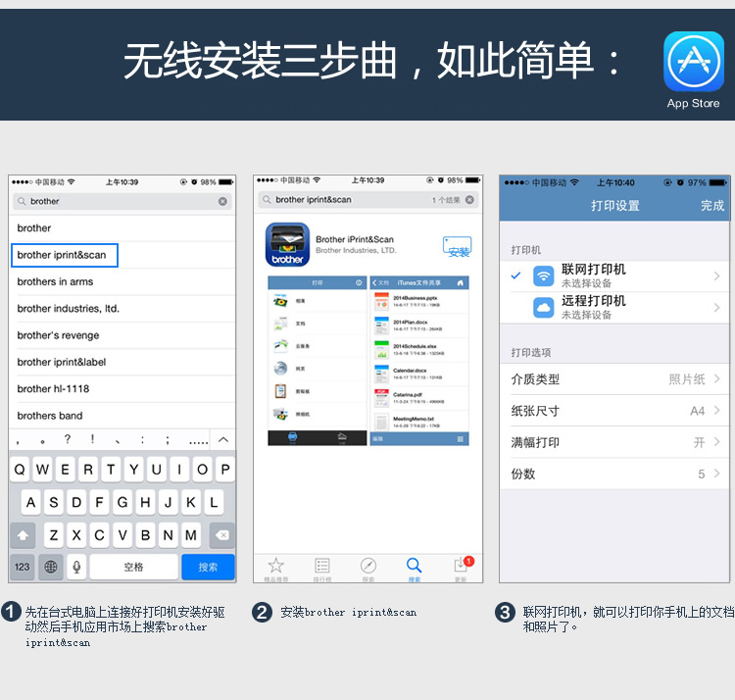Select the 远程打印机 remote printer row
Screen dimensions: 735x700
coord(614,308)
